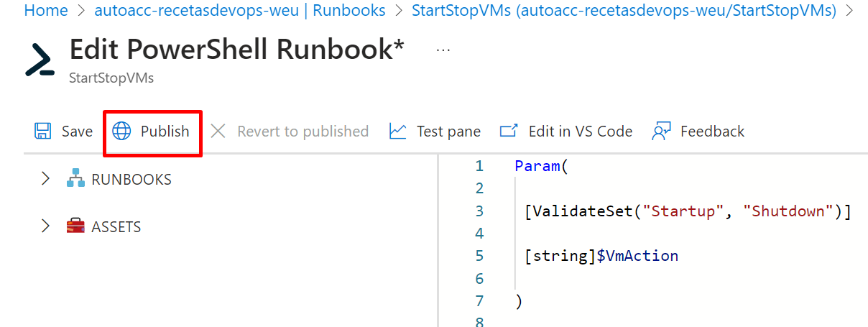This screenshot has width=868, height=327.
Task: Click line number 1 in the gutter
Action: [479, 167]
